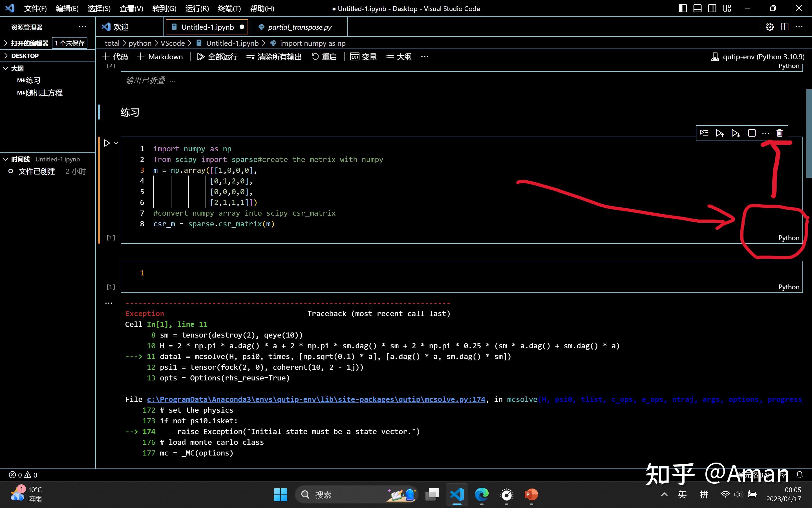Select 文件已创建 timeline entry
Screen dimensions: 812x508
click(x=47, y=171)
